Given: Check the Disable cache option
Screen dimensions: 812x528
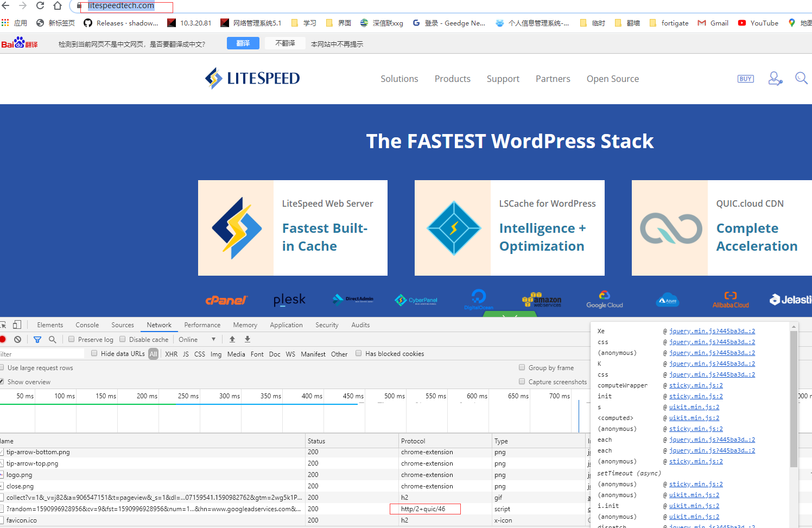Looking at the screenshot, I should tap(123, 339).
